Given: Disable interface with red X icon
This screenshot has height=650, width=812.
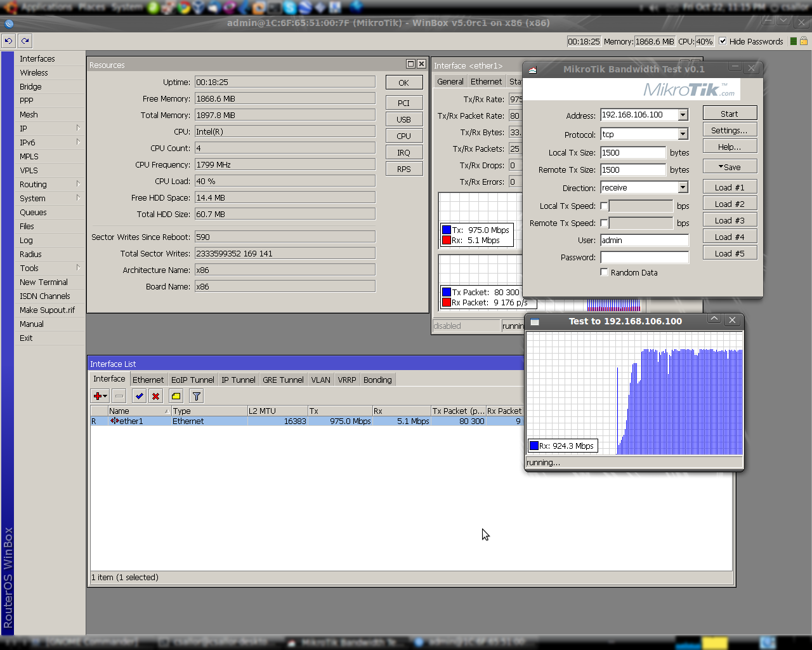Looking at the screenshot, I should (x=155, y=396).
